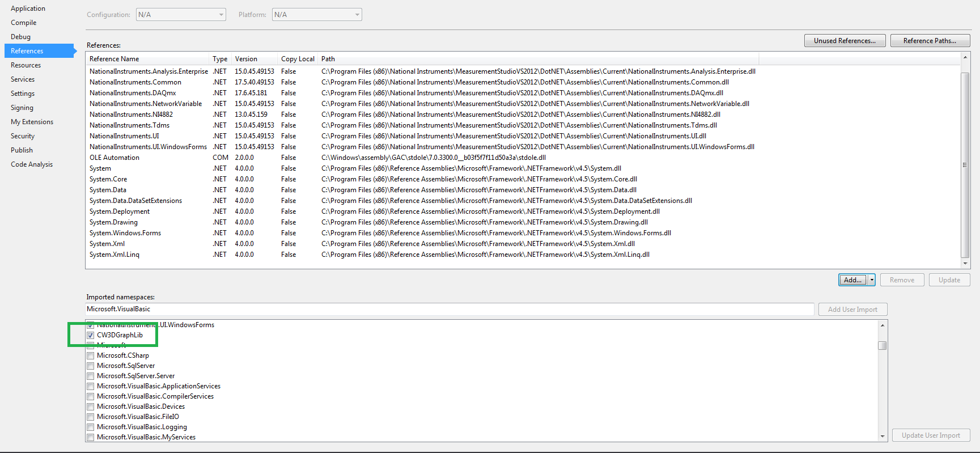
Task: Open the Platform dropdown
Action: (x=317, y=15)
